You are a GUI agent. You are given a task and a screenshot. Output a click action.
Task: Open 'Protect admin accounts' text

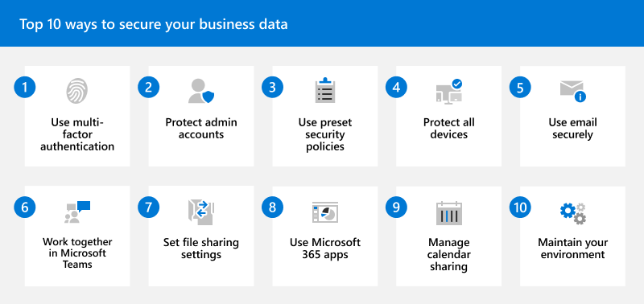pos(201,129)
